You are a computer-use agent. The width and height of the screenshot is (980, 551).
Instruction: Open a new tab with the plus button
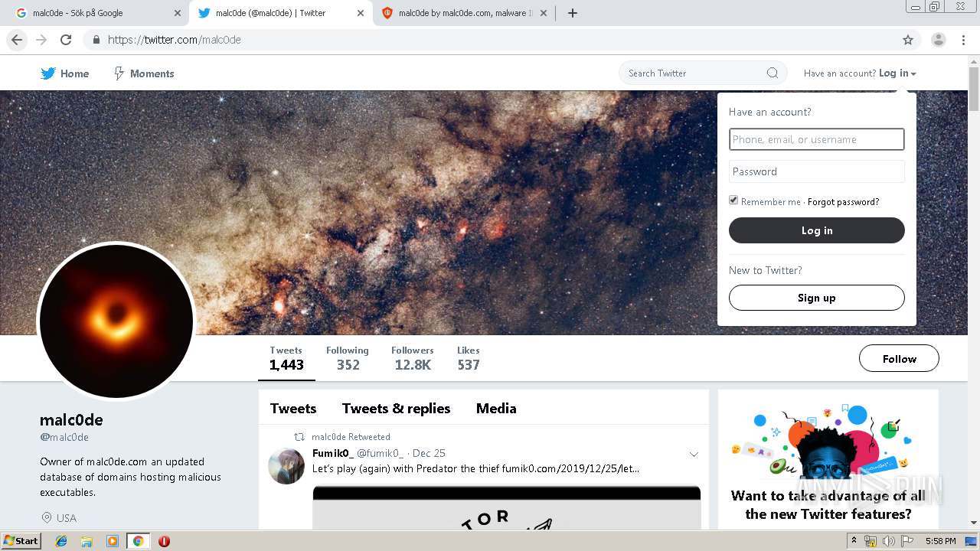tap(573, 13)
